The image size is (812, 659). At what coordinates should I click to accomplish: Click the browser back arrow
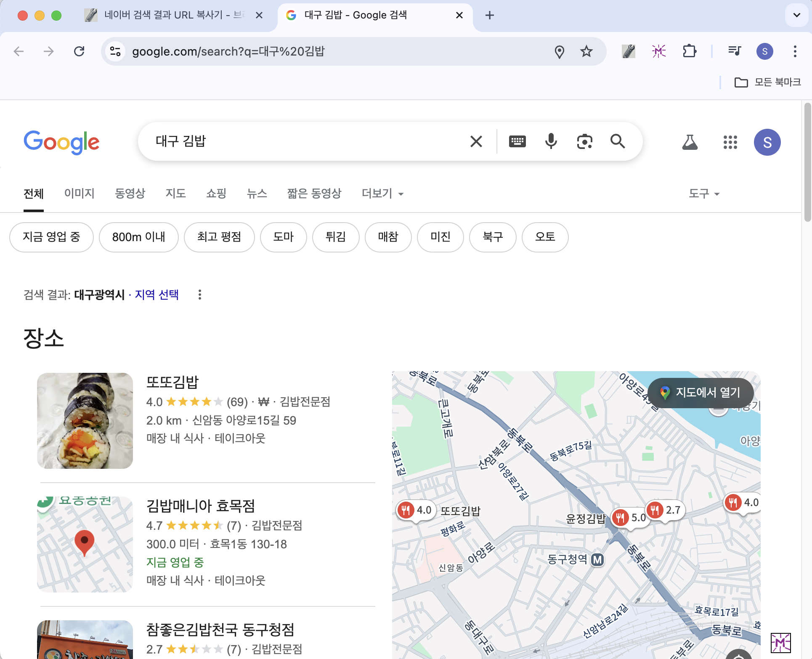click(19, 51)
